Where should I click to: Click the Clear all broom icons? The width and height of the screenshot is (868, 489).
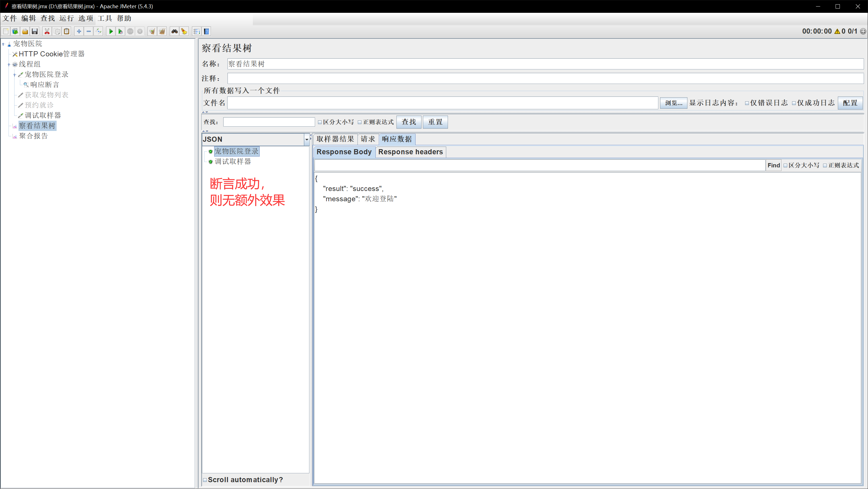click(x=162, y=31)
